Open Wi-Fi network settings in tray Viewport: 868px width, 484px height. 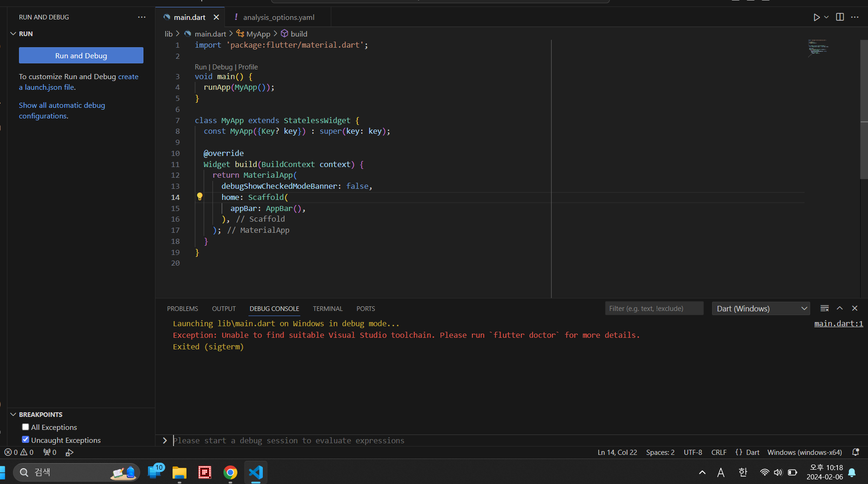coord(764,472)
